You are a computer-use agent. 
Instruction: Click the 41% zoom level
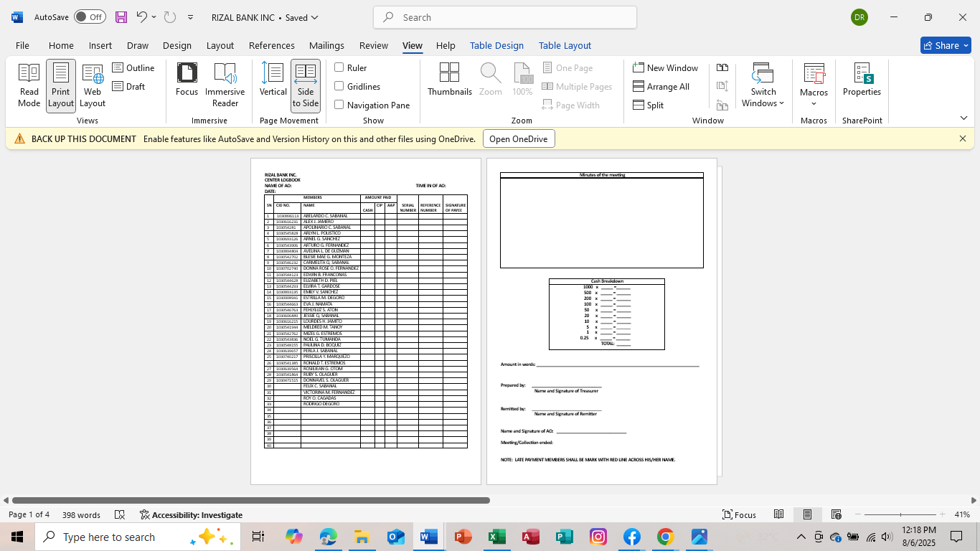[x=962, y=514]
